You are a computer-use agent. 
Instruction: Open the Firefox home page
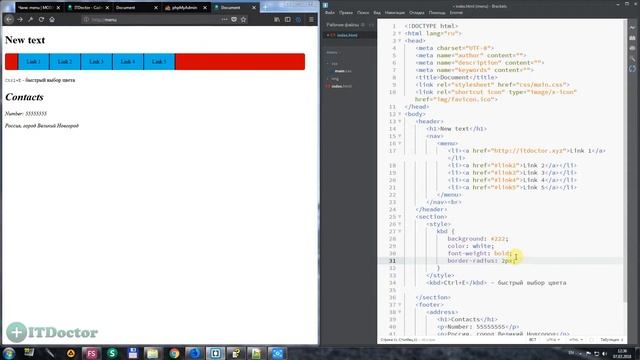(x=52, y=19)
